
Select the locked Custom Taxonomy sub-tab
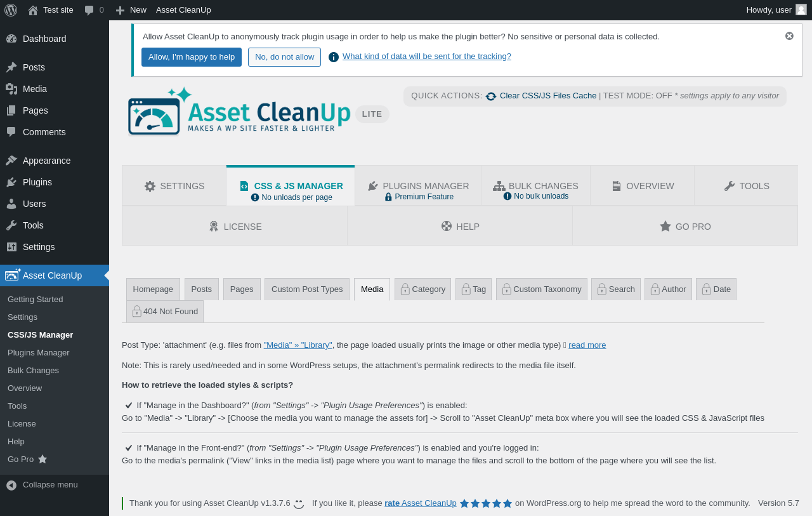[x=542, y=289]
